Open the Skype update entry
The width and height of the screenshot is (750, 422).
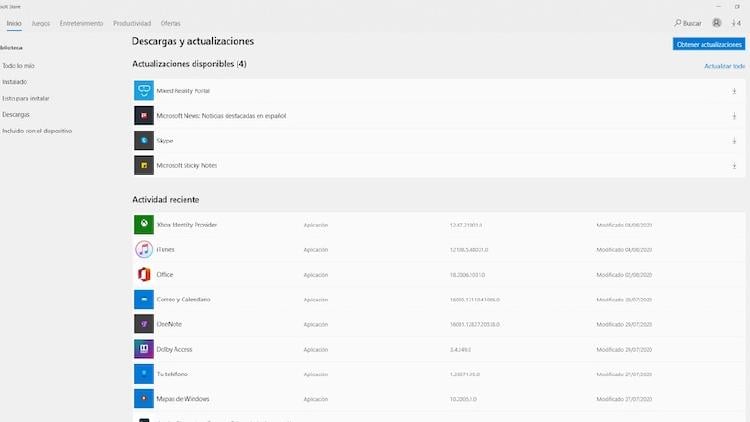pyautogui.click(x=439, y=140)
